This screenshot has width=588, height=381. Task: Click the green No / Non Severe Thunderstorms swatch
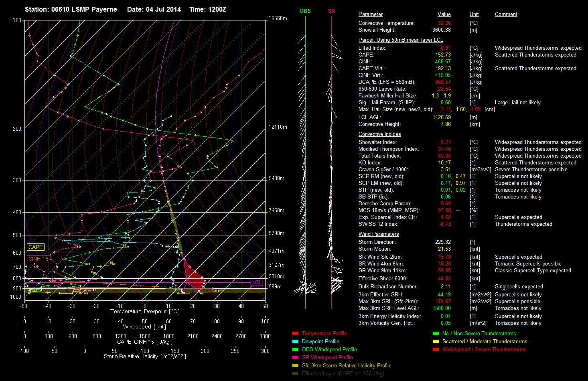click(436, 333)
